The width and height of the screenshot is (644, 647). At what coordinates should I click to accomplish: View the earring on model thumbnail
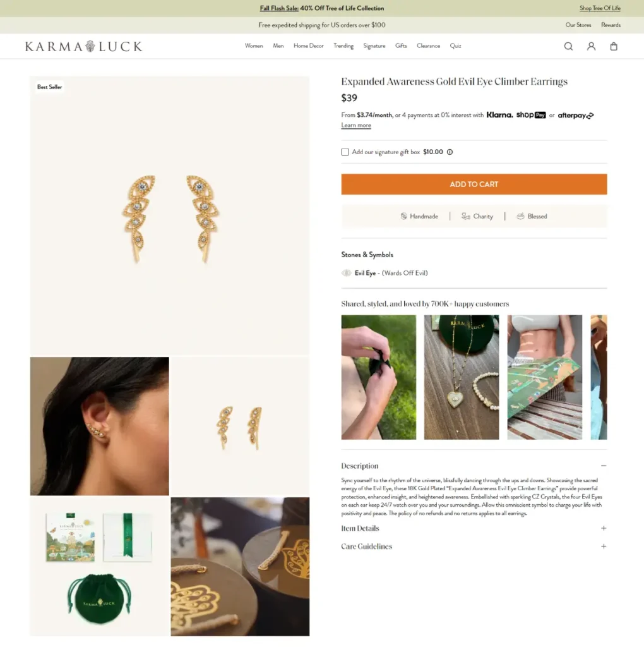point(99,426)
